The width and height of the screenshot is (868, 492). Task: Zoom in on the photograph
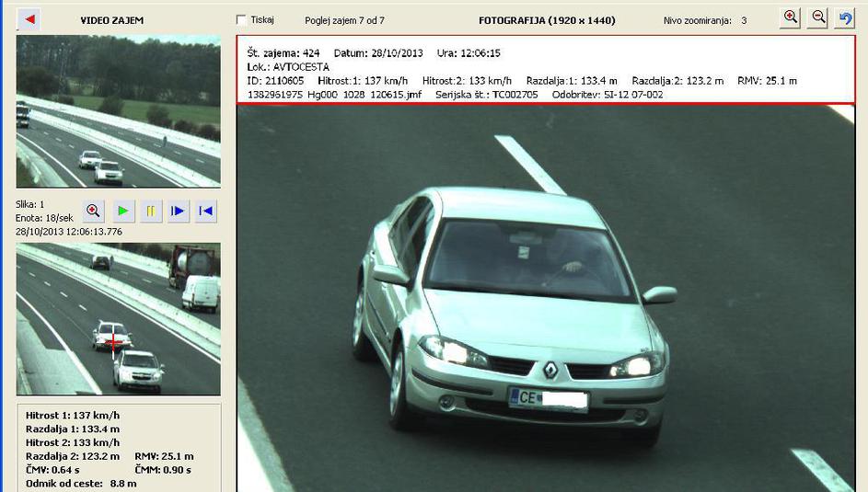pos(790,18)
